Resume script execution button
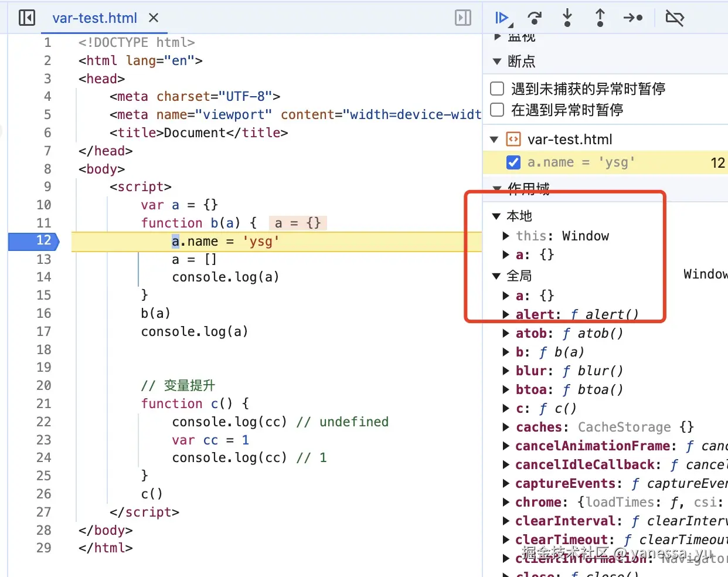Viewport: 728px width, 577px height. pos(503,18)
